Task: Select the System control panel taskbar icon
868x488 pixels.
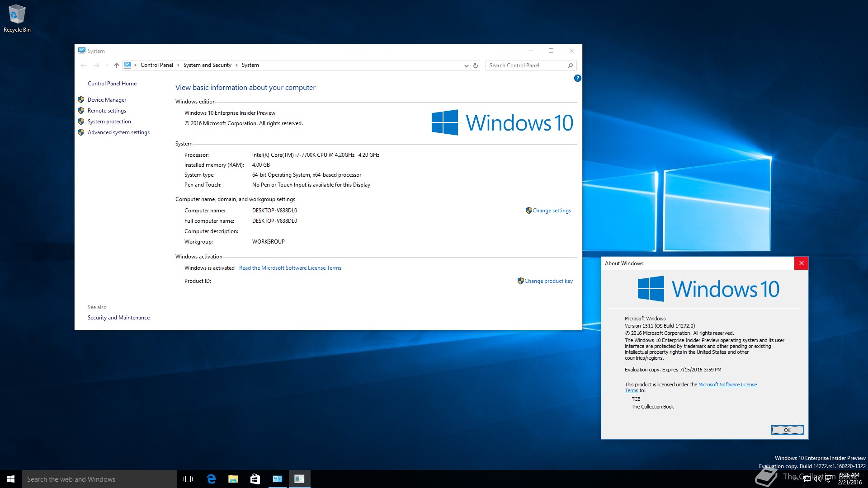Action: pyautogui.click(x=277, y=479)
